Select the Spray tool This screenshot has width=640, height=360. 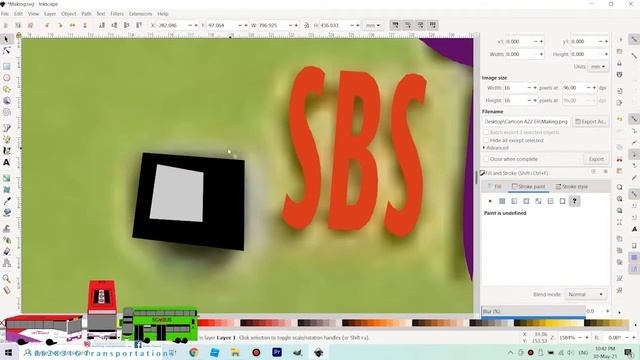click(7, 240)
